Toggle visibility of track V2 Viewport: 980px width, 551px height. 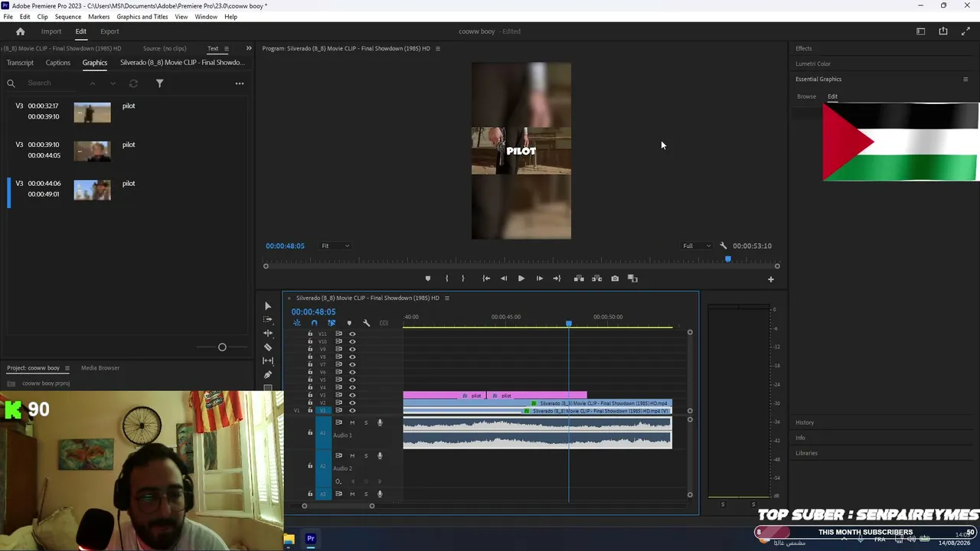pos(352,403)
